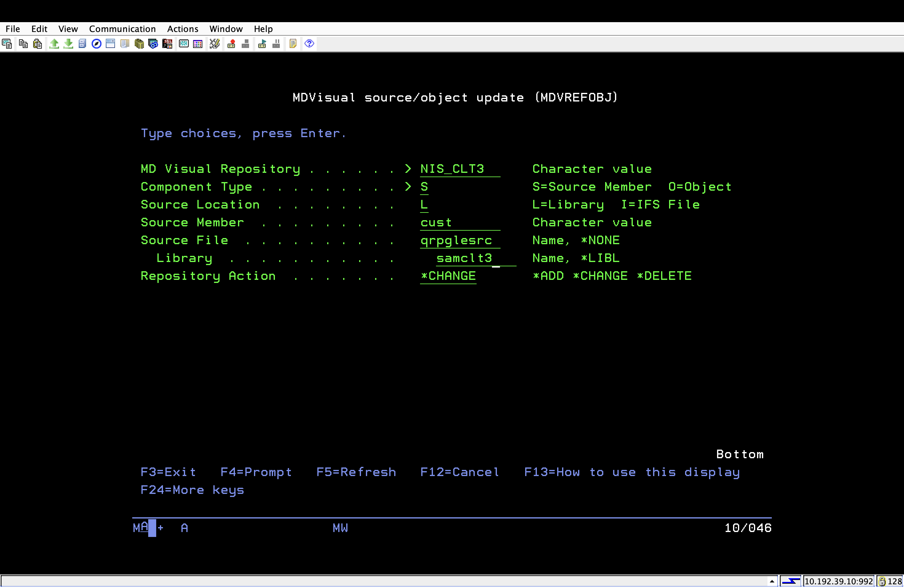Viewport: 904px width, 588px height.
Task: Click the green-flag play macro icon
Action: pos(262,44)
